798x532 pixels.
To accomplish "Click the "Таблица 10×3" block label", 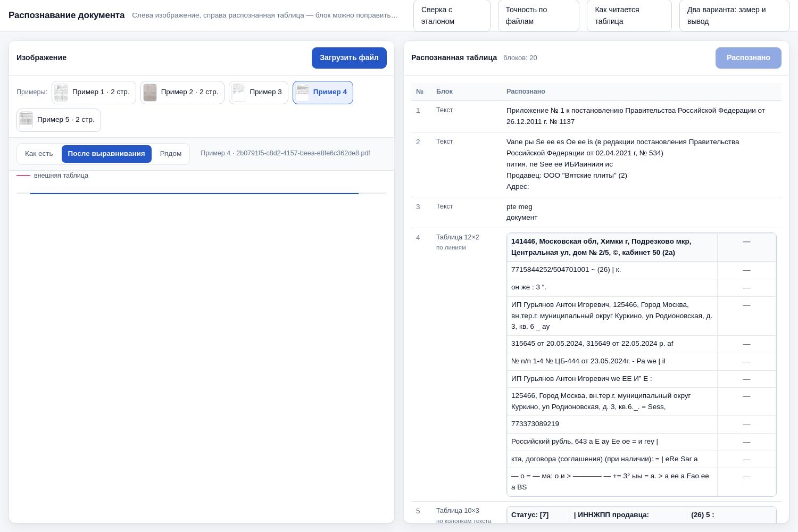I will point(458,511).
